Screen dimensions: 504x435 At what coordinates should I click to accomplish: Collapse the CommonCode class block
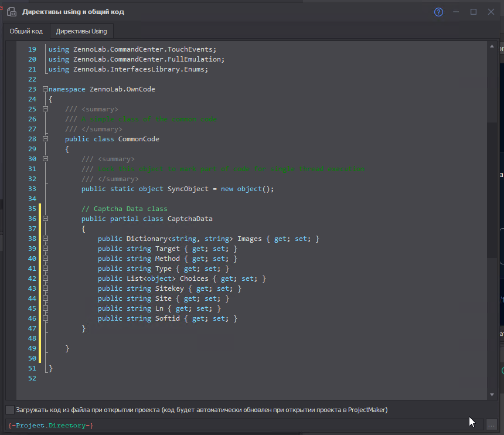click(x=45, y=138)
